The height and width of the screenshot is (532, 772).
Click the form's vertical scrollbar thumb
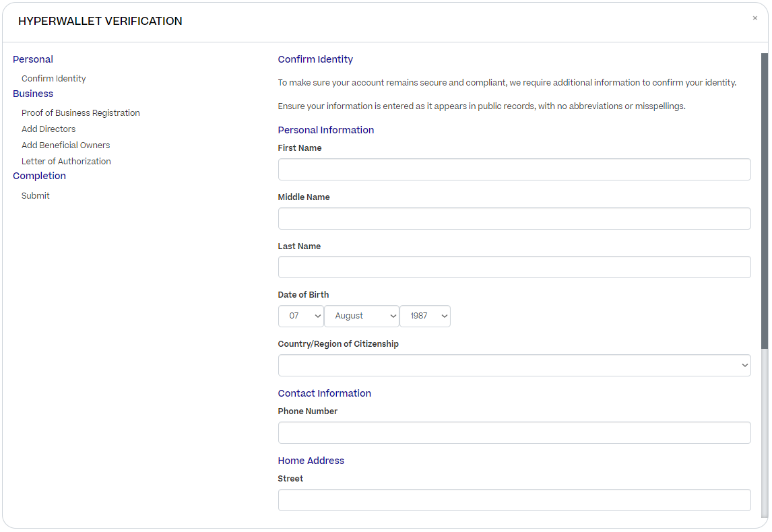[764, 201]
